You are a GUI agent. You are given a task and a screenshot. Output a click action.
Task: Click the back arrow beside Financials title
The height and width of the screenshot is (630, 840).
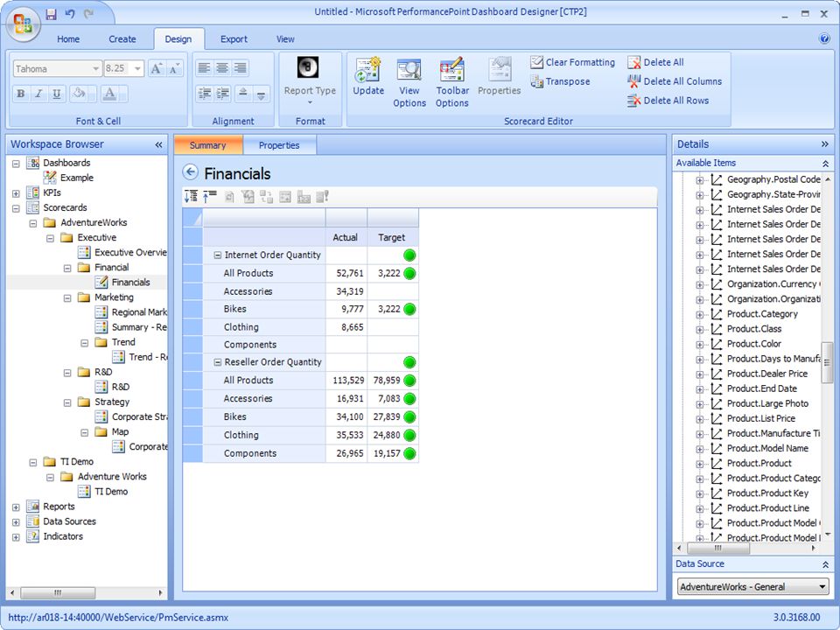coord(190,172)
